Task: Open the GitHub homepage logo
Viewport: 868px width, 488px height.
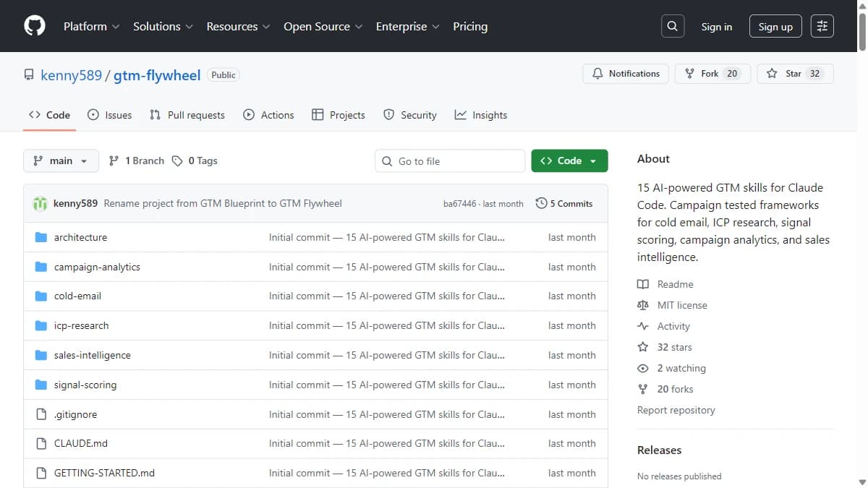Action: [35, 26]
